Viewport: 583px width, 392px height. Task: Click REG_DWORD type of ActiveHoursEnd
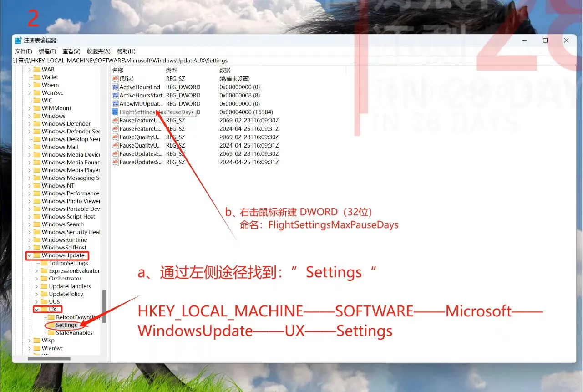(183, 87)
